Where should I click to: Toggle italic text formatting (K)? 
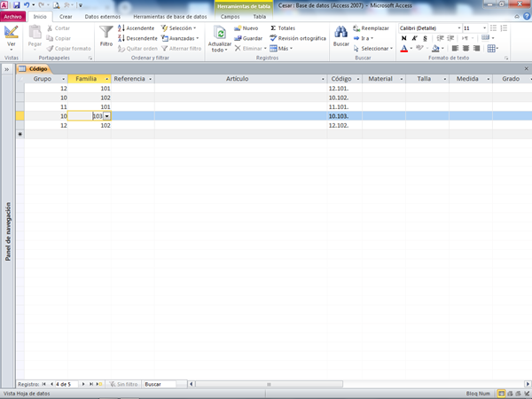tap(415, 38)
